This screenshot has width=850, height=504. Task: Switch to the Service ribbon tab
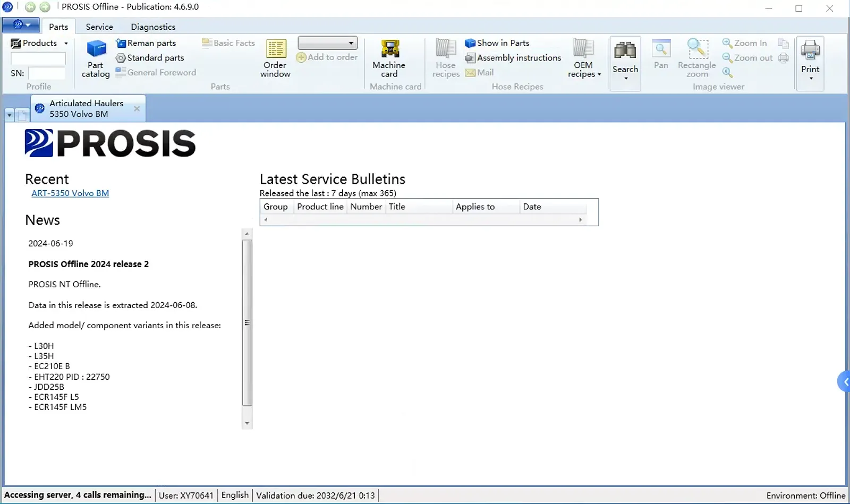[99, 27]
